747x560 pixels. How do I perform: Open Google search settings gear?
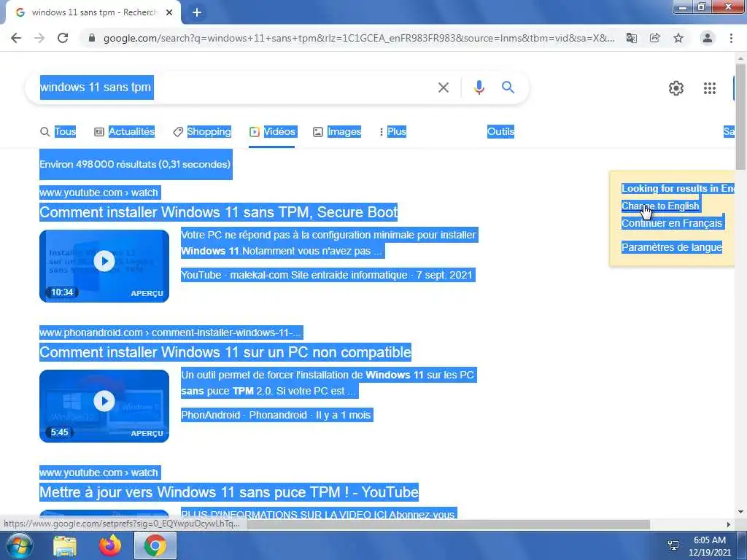(676, 88)
